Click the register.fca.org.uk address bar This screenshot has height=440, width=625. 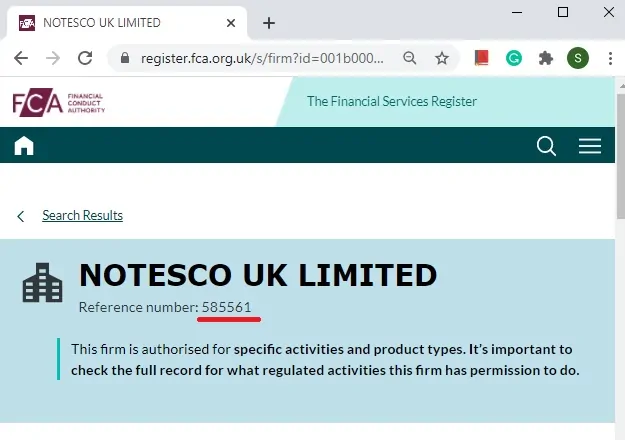click(262, 58)
